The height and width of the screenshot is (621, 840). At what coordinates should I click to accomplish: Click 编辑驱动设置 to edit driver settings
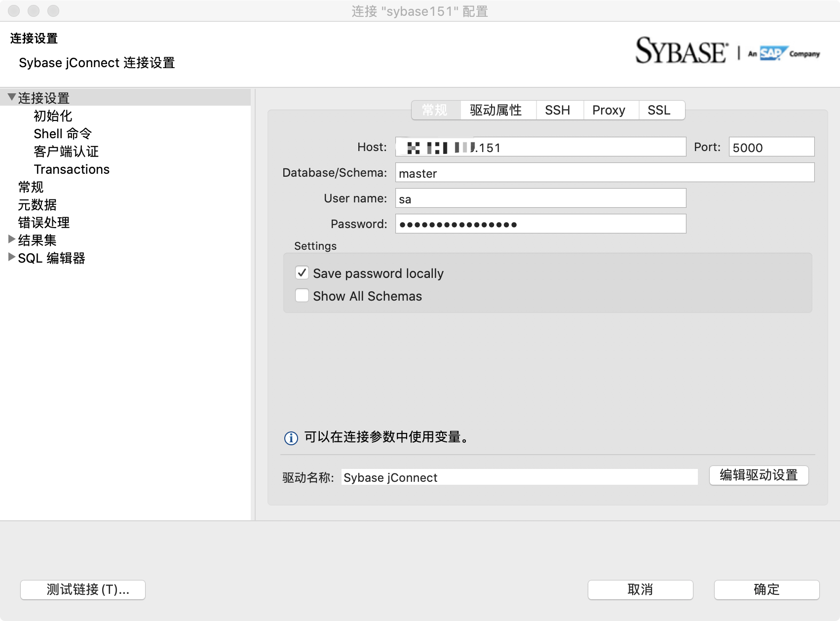pyautogui.click(x=759, y=475)
